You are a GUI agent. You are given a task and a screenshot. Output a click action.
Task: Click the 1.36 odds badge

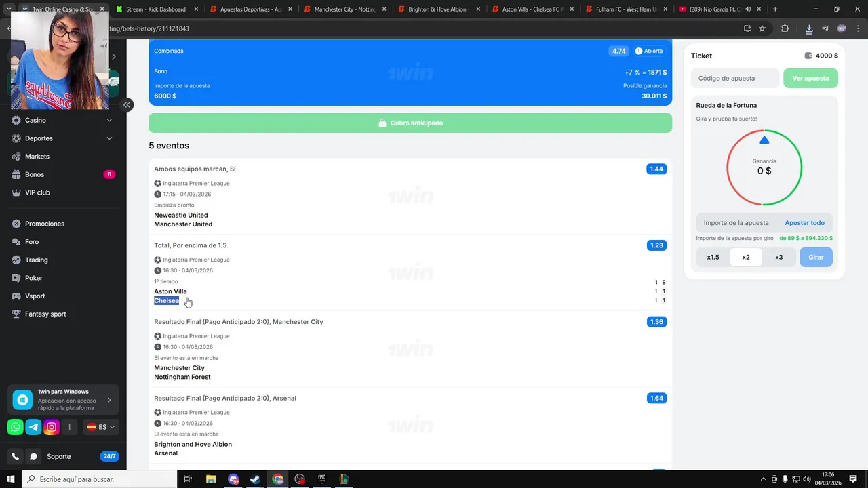pos(656,322)
